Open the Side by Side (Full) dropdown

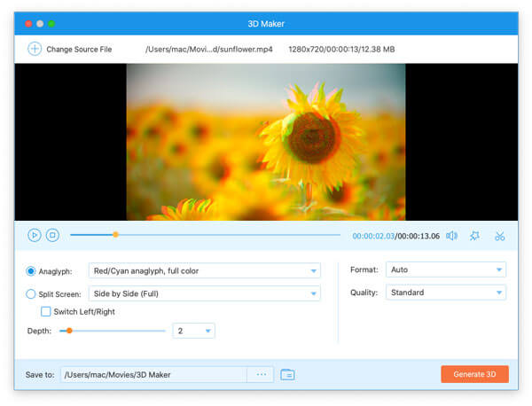(313, 293)
